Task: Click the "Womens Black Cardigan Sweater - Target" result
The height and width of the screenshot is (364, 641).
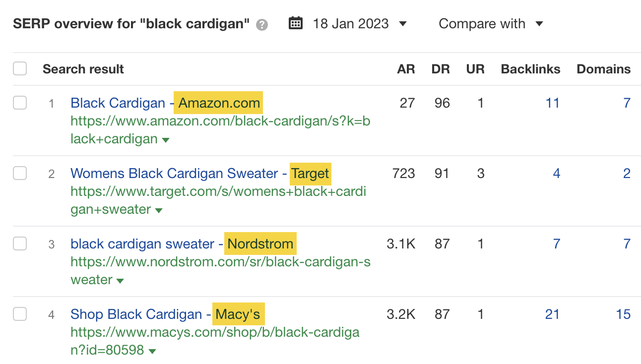Action: 199,173
